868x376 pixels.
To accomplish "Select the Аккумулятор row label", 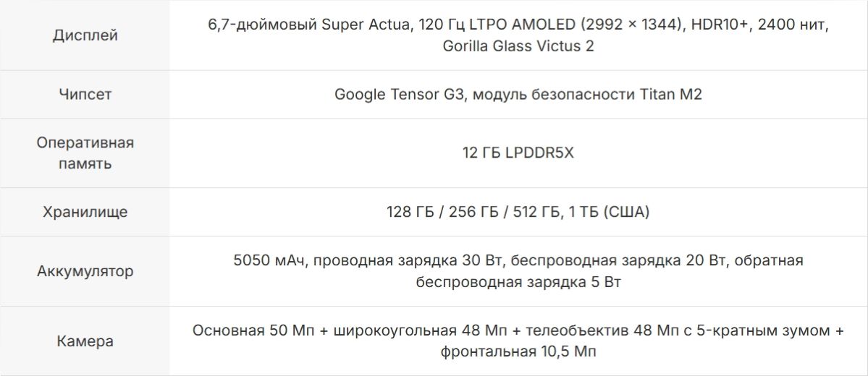I will [85, 271].
